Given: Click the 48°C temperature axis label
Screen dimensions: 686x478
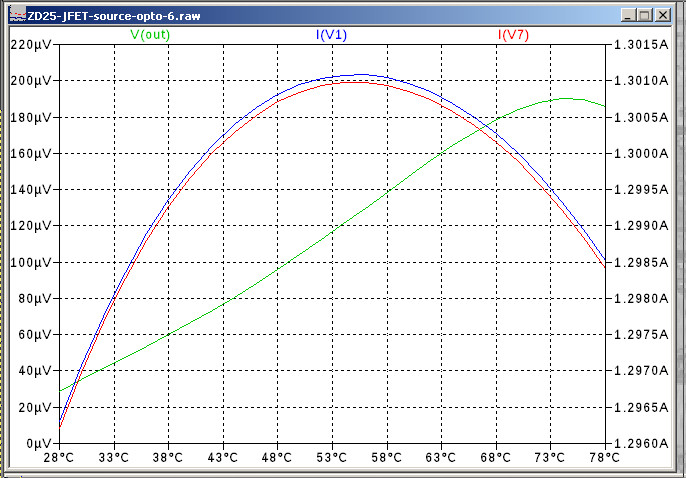Looking at the screenshot, I should coord(276,457).
